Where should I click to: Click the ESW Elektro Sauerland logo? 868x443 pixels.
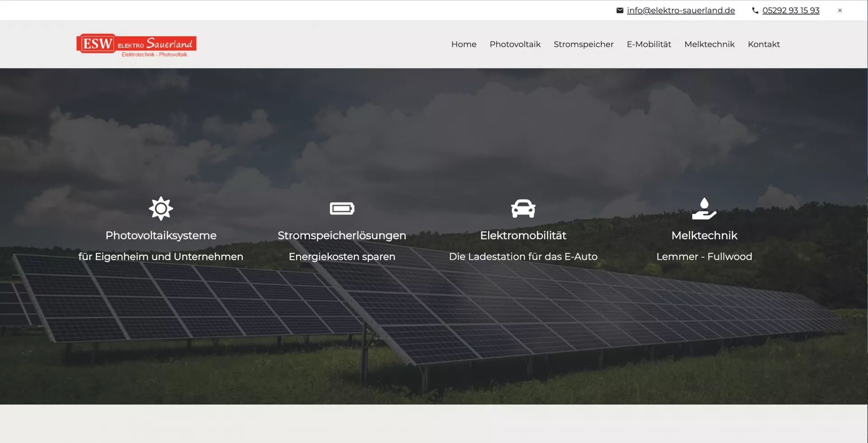click(x=137, y=45)
